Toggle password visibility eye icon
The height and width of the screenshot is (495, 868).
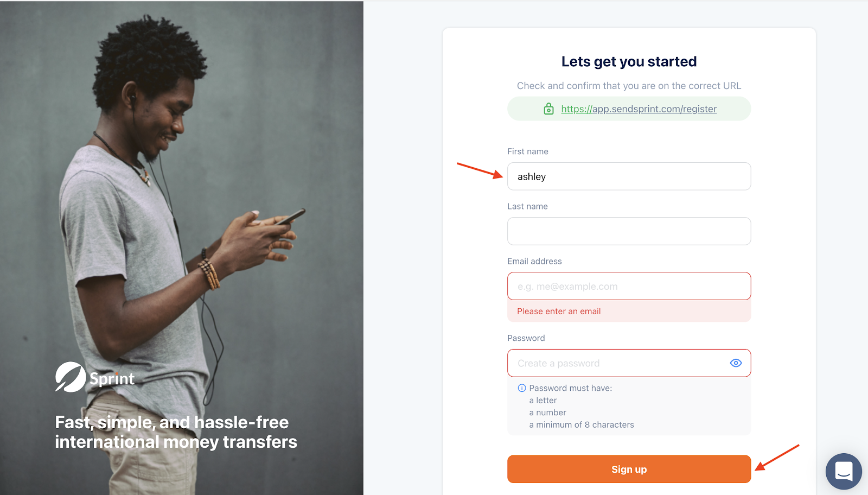[x=736, y=363]
